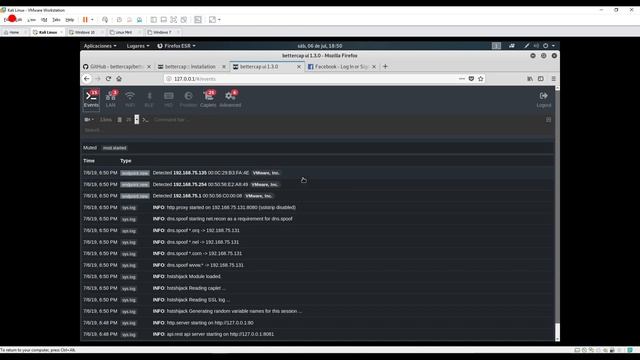The height and width of the screenshot is (360, 640).
Task: Open the Firefox ESR app menu
Action: [x=176, y=46]
